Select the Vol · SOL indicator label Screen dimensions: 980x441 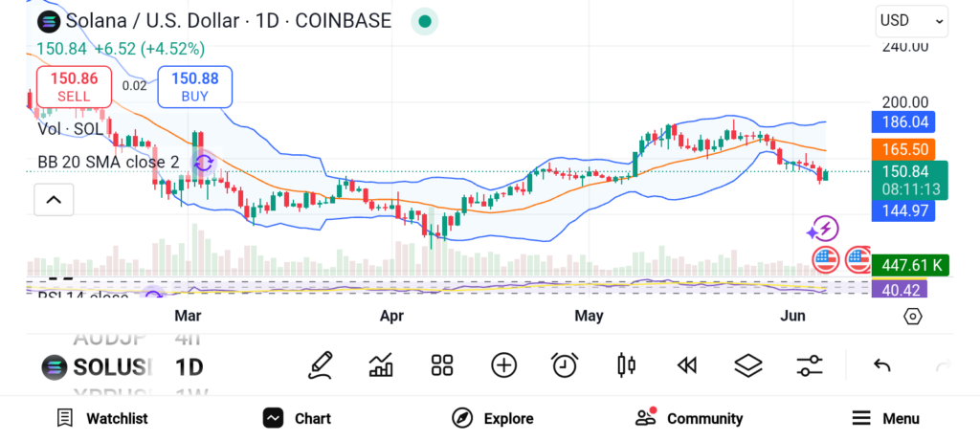70,129
